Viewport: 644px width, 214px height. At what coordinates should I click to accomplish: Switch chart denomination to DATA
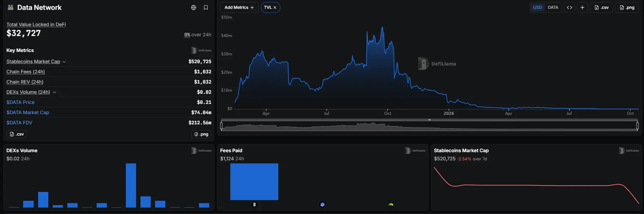point(553,7)
